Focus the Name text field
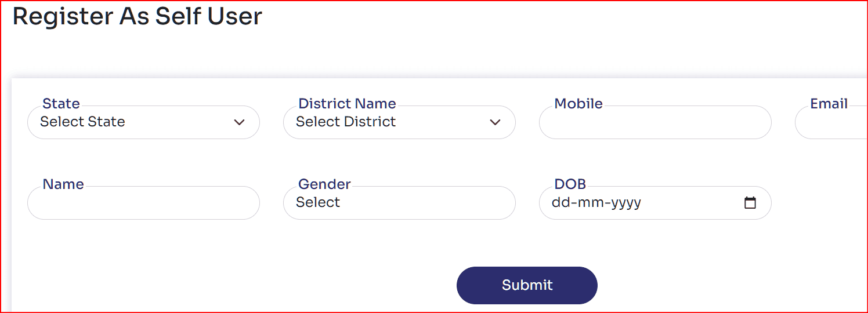 click(143, 203)
